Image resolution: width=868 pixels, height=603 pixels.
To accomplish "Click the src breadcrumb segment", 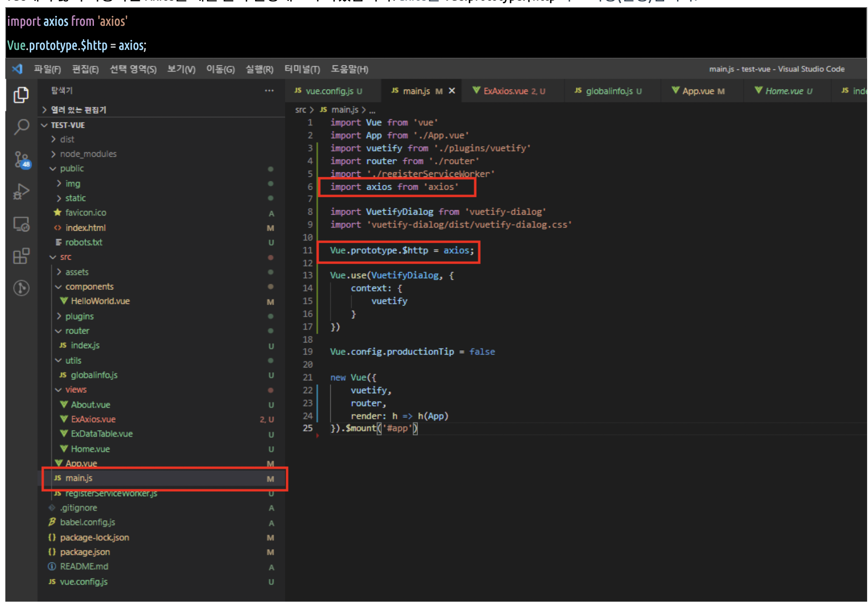I will 300,110.
